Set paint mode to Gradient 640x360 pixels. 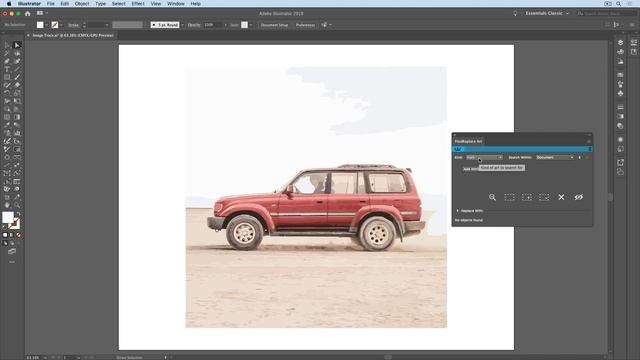pyautogui.click(x=12, y=235)
